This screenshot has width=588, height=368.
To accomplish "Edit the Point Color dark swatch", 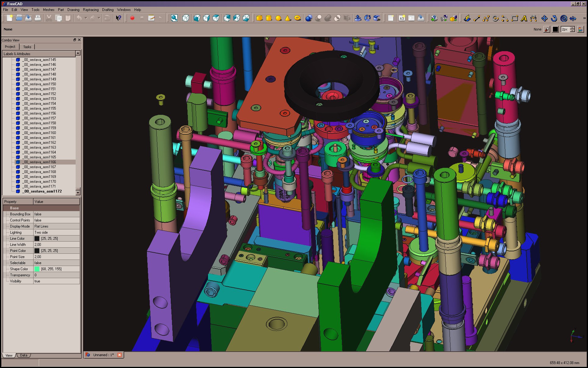I will 37,251.
